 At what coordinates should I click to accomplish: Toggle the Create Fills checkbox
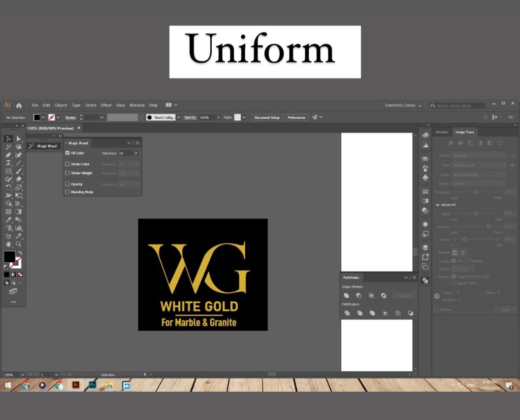coord(453,261)
